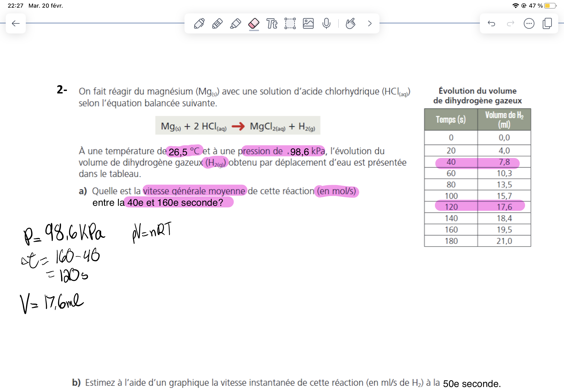Tap the clock showing 22:27

[x=16, y=6]
